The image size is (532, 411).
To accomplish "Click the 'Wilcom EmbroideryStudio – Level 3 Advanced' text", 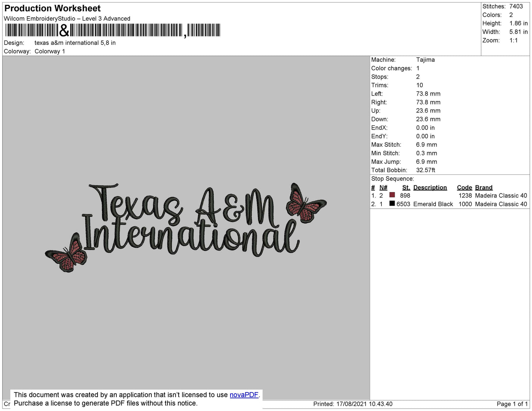I will [x=67, y=18].
